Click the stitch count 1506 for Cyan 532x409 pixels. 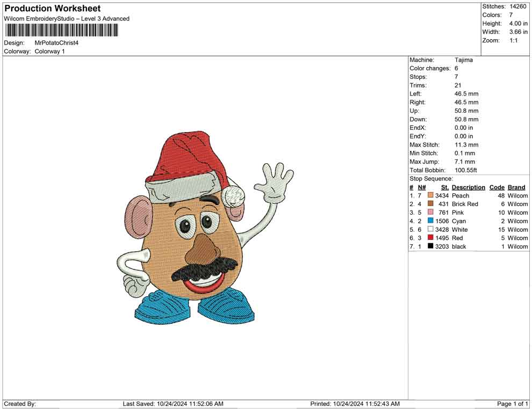coord(442,221)
